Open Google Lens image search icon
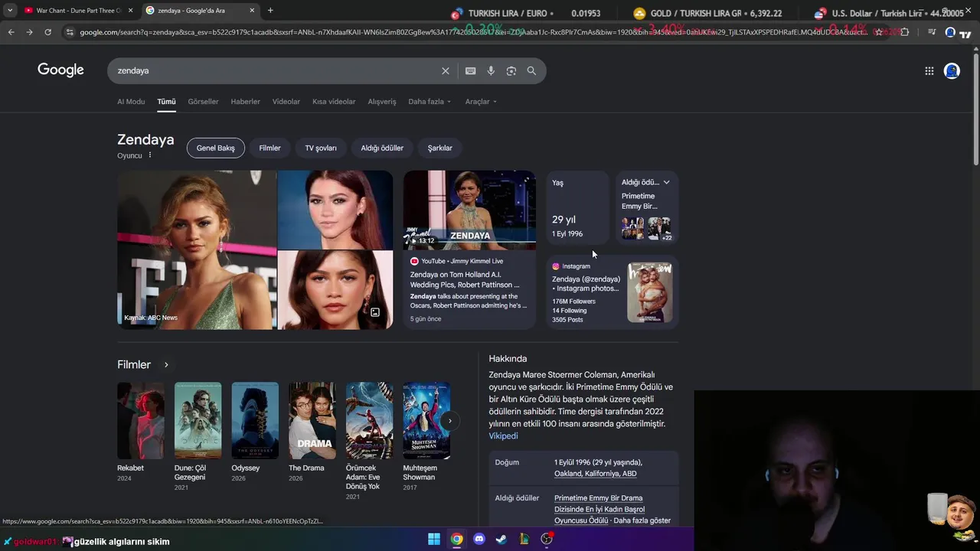Screen dimensions: 980x551 [x=511, y=70]
